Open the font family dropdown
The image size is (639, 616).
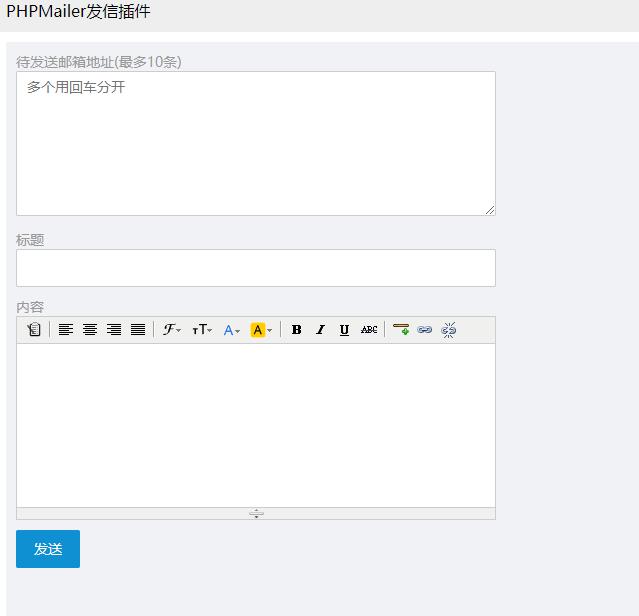pos(172,329)
